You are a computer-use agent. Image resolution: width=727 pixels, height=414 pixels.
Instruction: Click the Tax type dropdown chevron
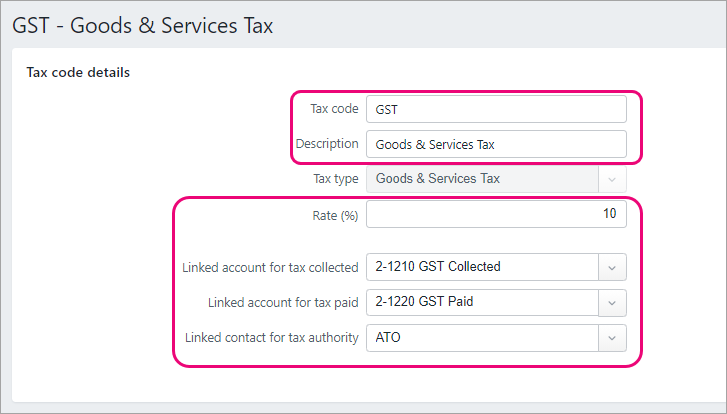tap(612, 179)
